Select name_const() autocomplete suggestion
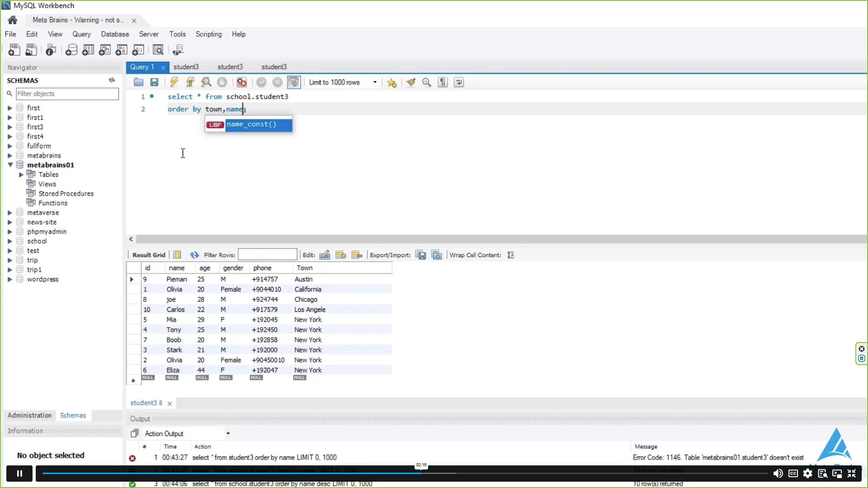 click(x=251, y=124)
